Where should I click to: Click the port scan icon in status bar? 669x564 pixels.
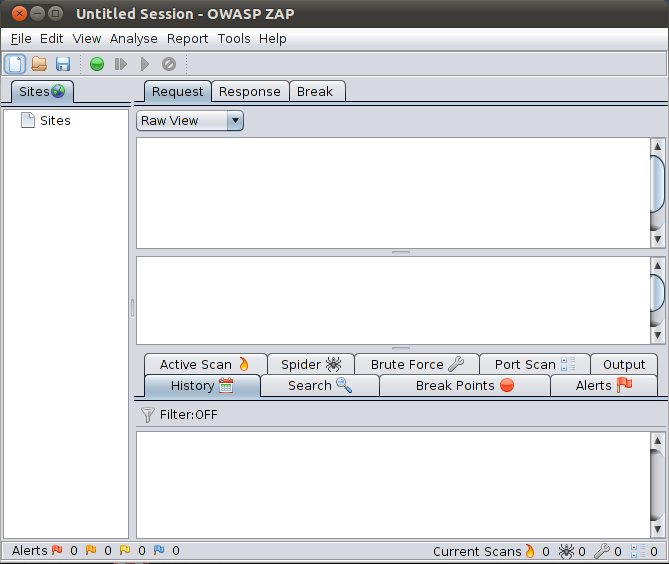pyautogui.click(x=638, y=551)
